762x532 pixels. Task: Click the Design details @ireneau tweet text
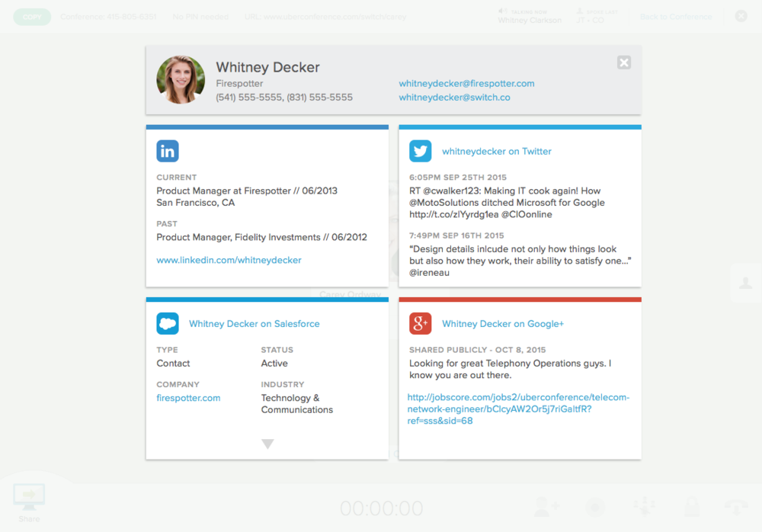click(520, 261)
